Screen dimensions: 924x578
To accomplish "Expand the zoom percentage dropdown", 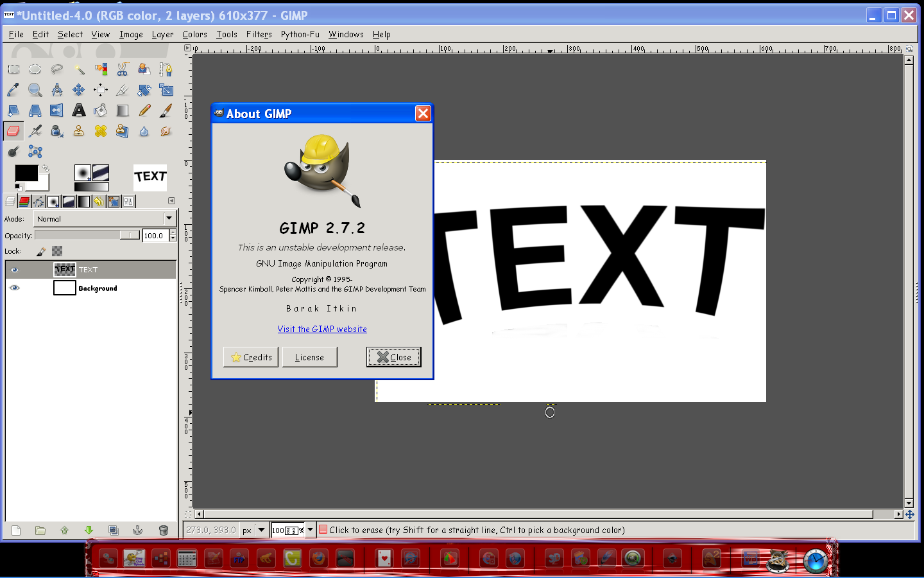I will click(x=311, y=530).
